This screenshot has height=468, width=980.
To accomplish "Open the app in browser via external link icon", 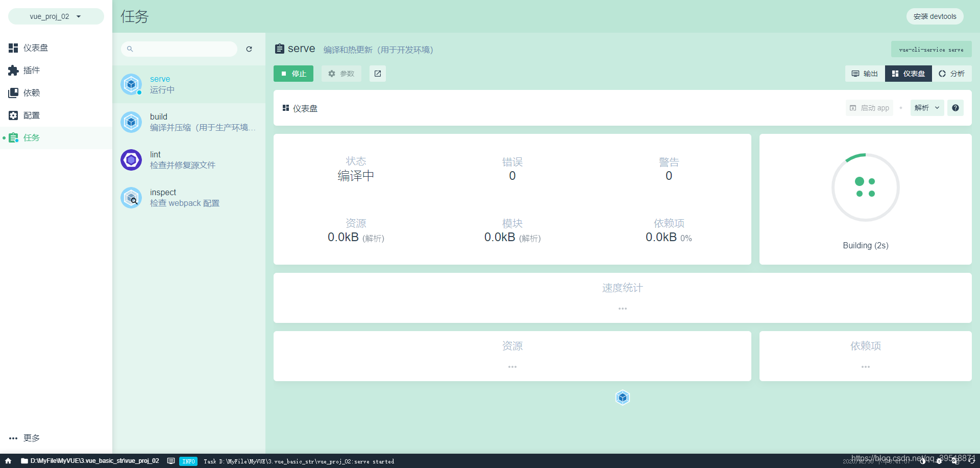I will click(377, 74).
